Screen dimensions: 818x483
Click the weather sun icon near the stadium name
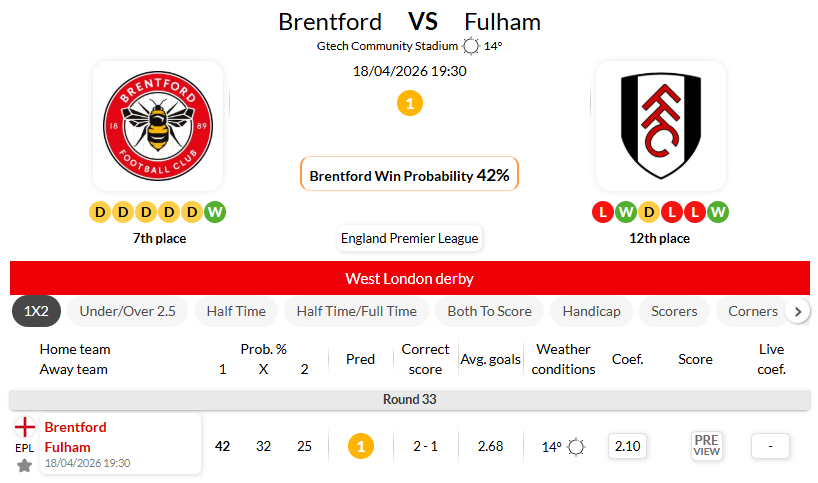click(x=471, y=46)
